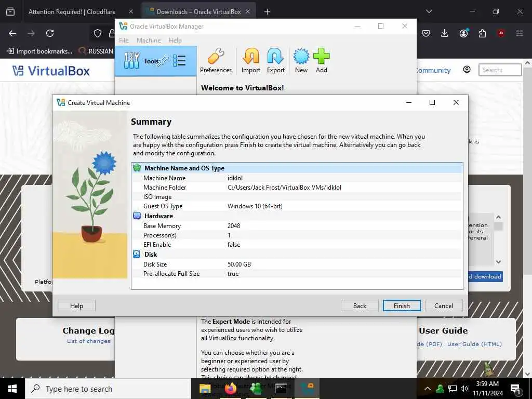Click the Pre-allocate Full Size row

[297, 273]
